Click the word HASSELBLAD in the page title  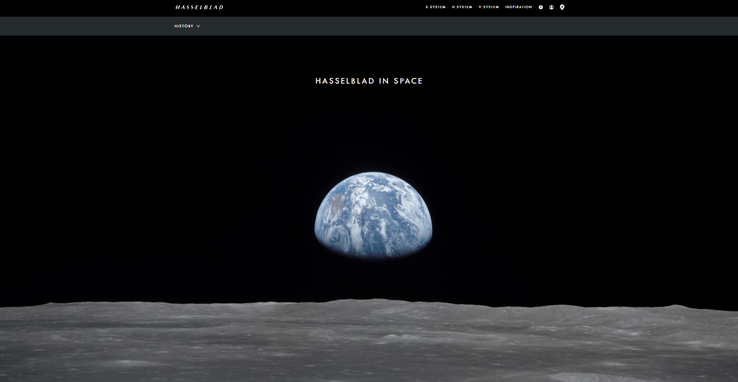click(x=345, y=81)
